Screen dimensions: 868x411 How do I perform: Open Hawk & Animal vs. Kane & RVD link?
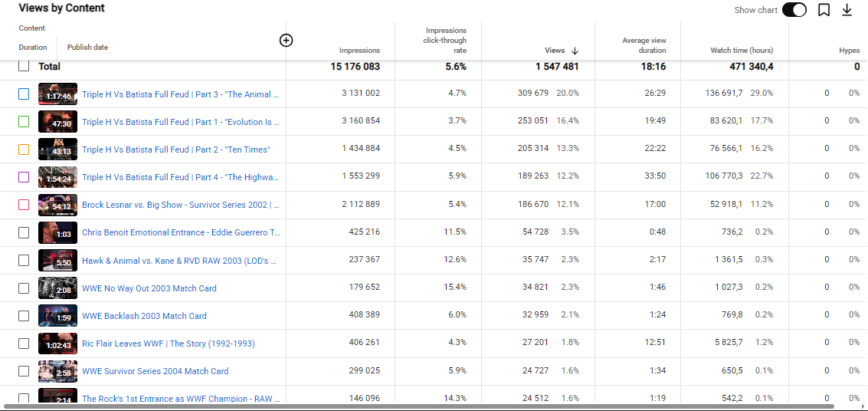(x=179, y=261)
